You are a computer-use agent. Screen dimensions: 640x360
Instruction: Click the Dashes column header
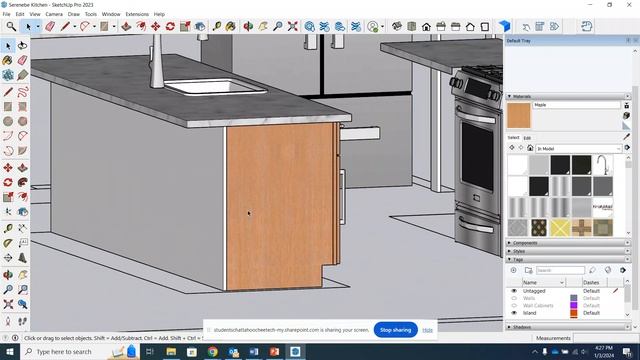coord(591,282)
